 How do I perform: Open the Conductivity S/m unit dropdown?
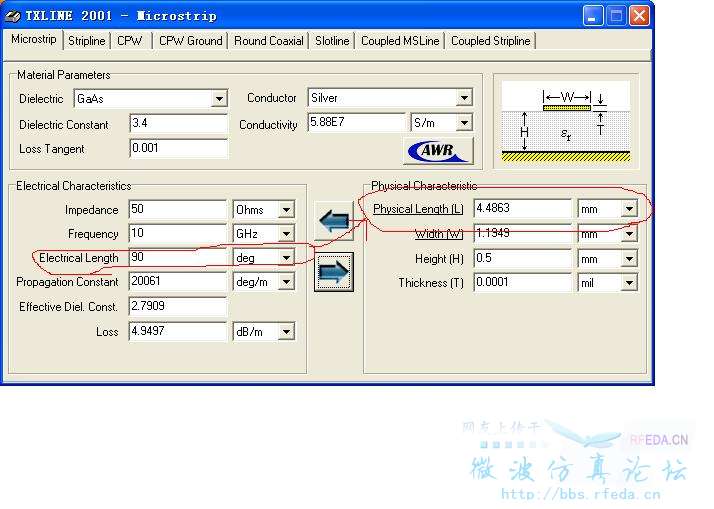point(464,123)
